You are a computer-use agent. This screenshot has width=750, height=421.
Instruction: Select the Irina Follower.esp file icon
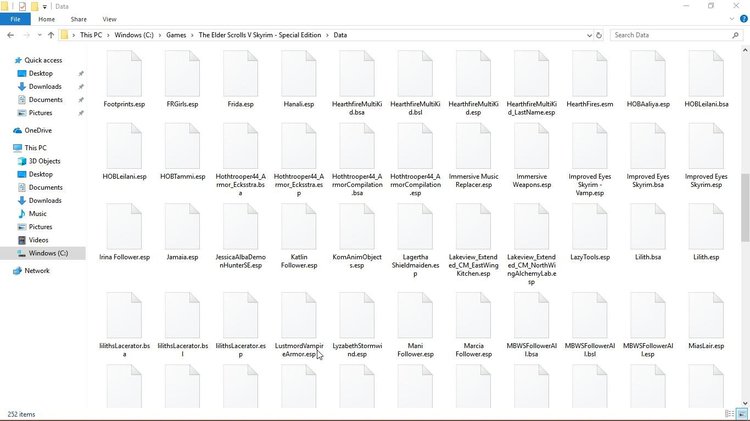[124, 227]
